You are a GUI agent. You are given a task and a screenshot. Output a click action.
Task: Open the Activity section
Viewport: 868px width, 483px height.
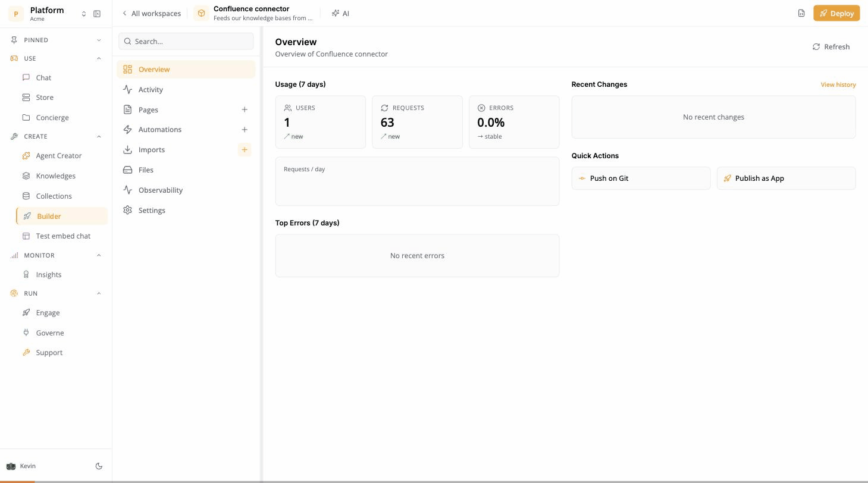click(186, 90)
